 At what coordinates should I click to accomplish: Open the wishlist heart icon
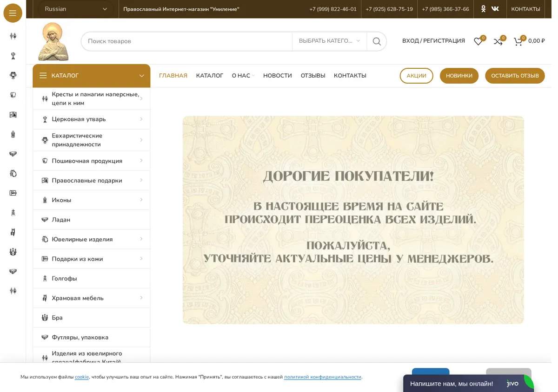(478, 41)
